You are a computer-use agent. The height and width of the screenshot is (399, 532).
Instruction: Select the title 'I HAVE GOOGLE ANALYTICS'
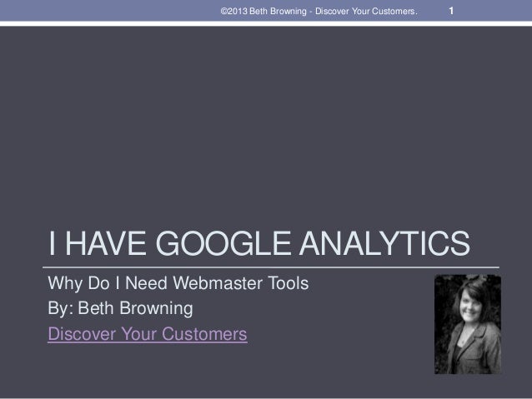point(259,243)
